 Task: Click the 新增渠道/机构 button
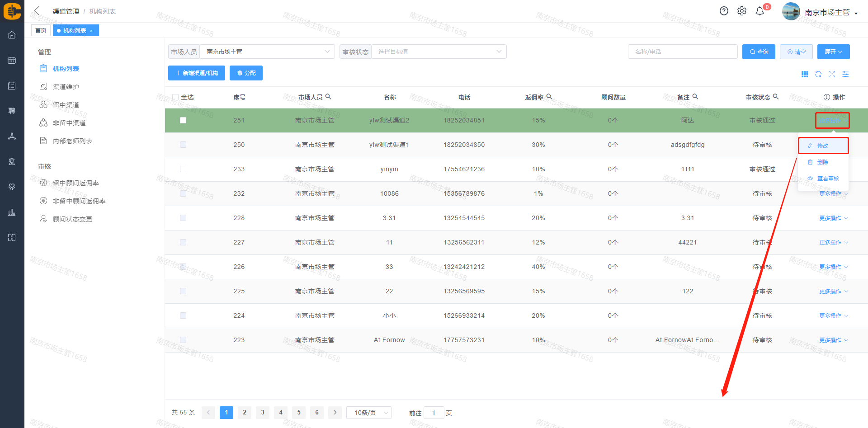click(x=197, y=73)
